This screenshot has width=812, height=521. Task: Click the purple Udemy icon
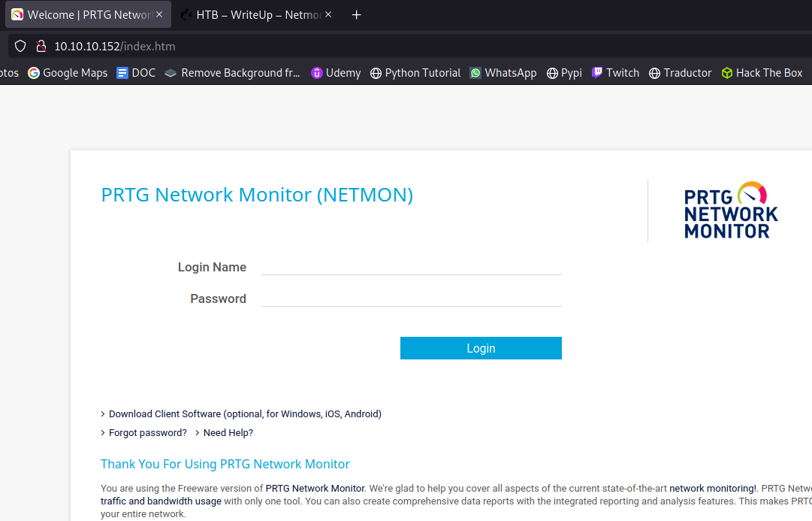(316, 73)
